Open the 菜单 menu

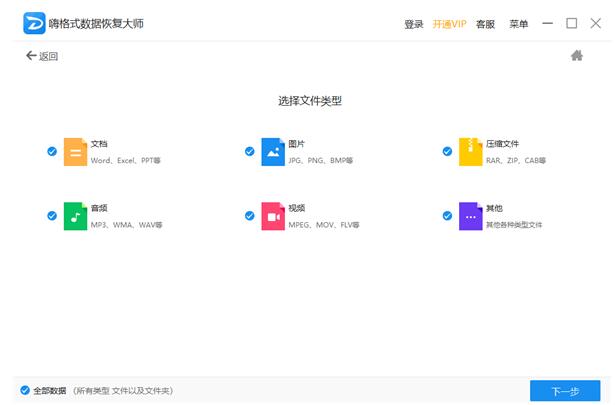(x=519, y=24)
